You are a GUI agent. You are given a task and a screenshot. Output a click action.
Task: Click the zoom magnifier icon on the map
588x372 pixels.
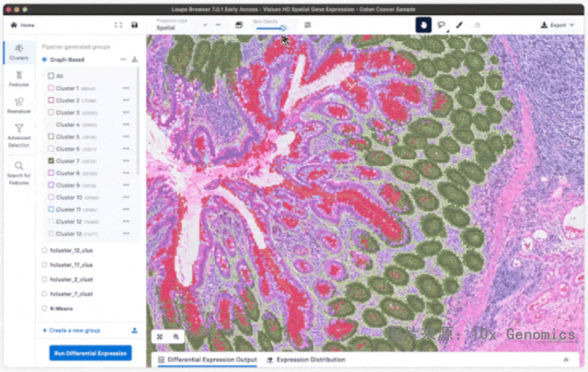pos(176,337)
